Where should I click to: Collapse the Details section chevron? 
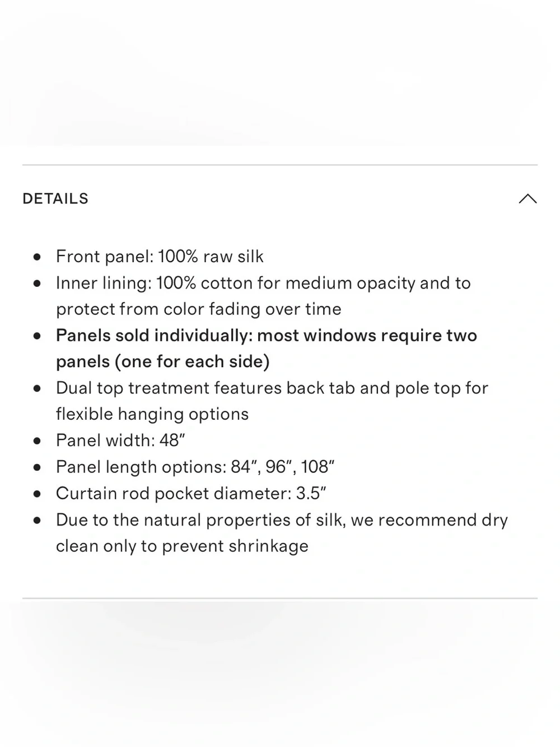click(528, 199)
